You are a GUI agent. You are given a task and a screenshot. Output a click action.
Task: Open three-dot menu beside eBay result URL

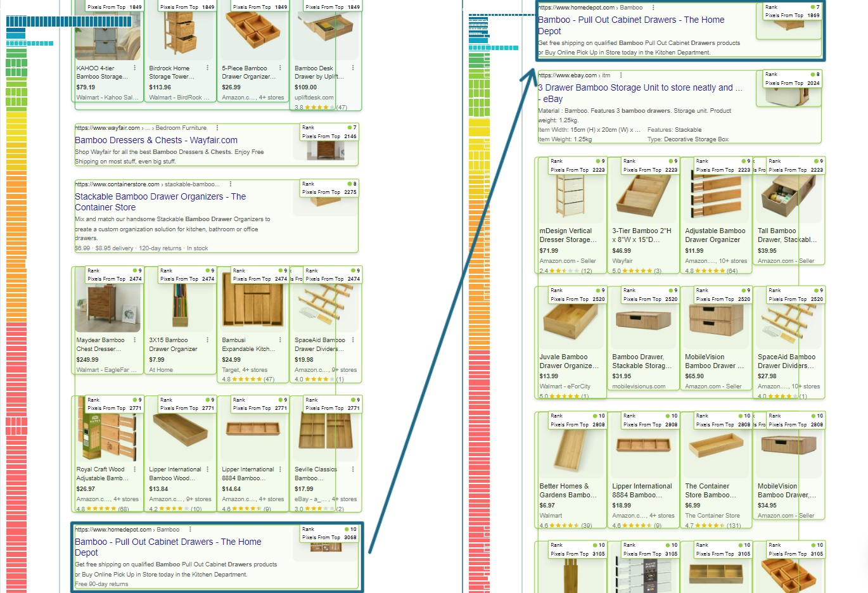[x=621, y=75]
